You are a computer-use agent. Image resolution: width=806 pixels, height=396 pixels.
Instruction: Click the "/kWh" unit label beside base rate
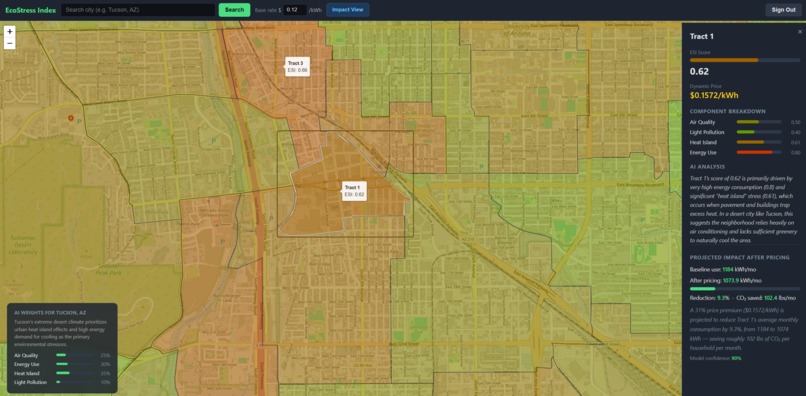[315, 10]
